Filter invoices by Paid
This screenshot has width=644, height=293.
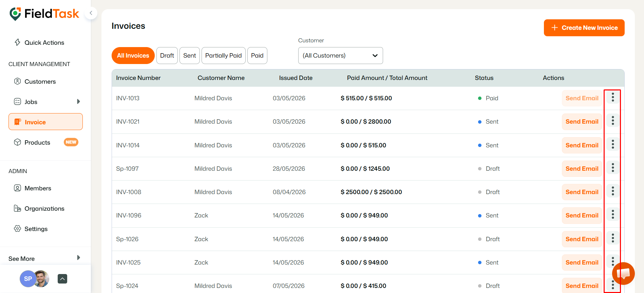[x=257, y=56]
